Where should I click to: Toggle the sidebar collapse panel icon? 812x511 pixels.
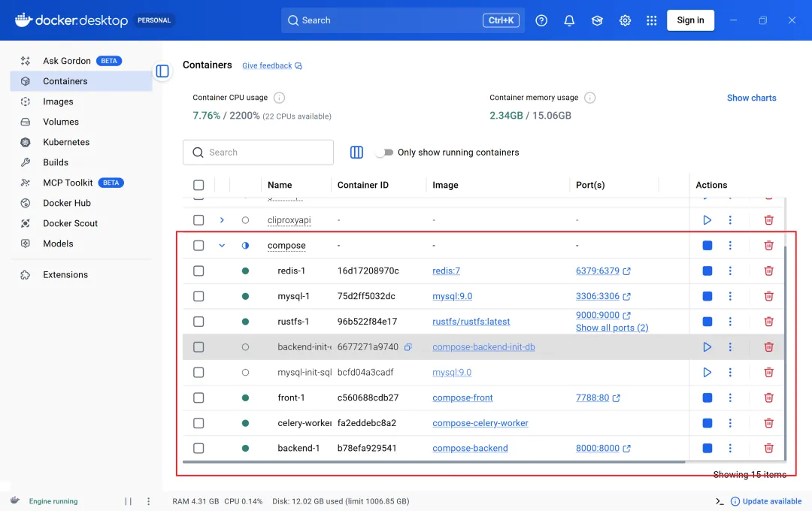click(x=162, y=71)
